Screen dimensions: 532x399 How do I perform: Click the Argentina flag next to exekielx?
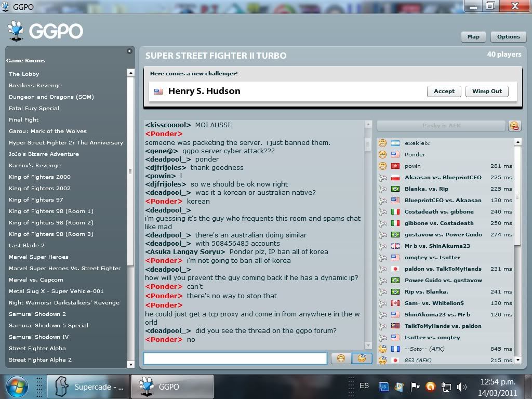point(395,143)
